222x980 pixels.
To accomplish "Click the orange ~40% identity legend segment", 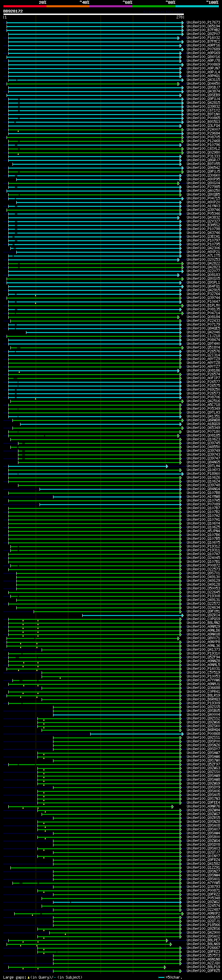I will (x=68, y=6).
